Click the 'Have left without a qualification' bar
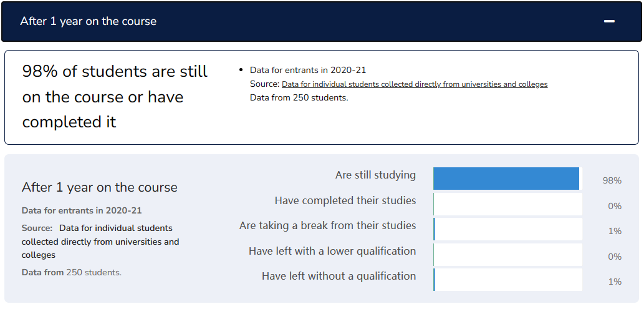Image resolution: width=644 pixels, height=309 pixels. click(507, 280)
